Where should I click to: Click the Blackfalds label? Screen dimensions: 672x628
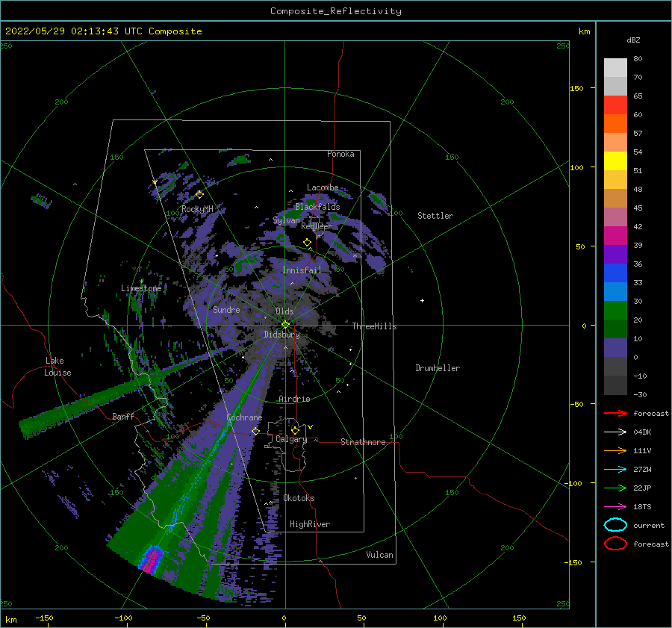[317, 207]
